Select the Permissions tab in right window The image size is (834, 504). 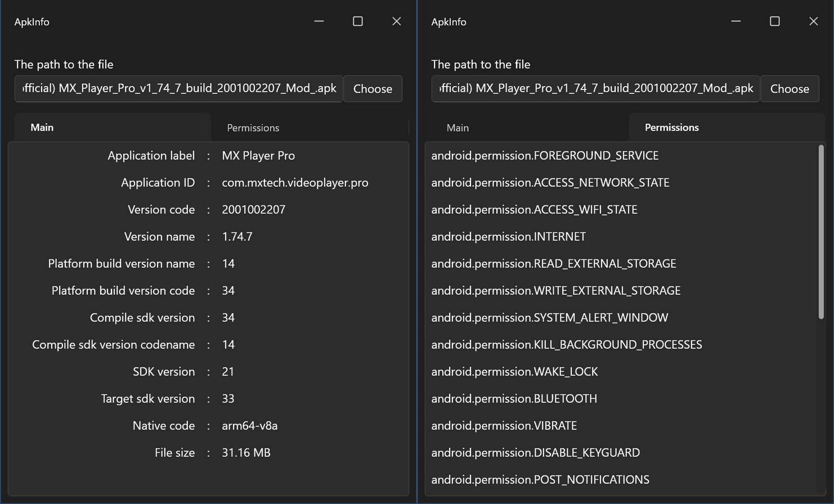[727, 128]
